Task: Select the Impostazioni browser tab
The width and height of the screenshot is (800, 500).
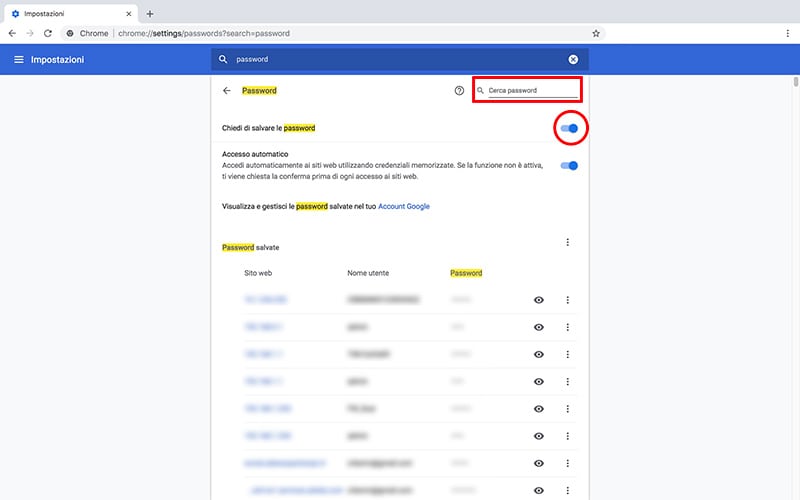Action: tap(60, 13)
